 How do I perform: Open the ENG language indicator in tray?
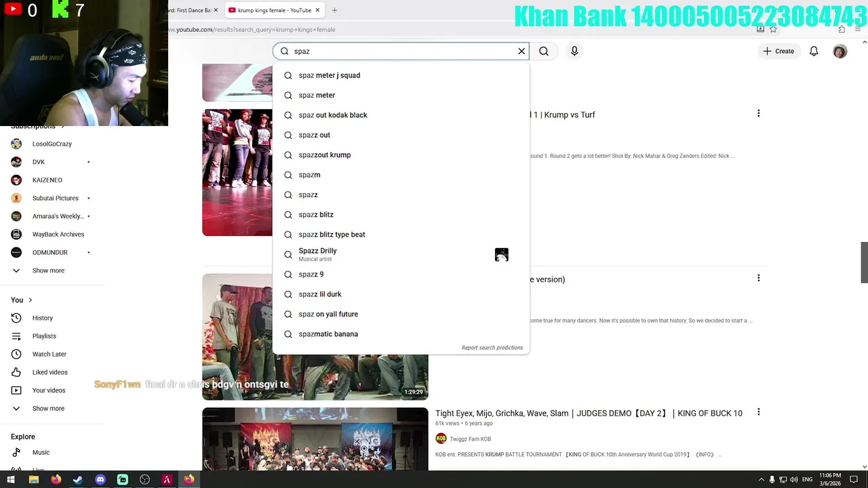(x=807, y=480)
